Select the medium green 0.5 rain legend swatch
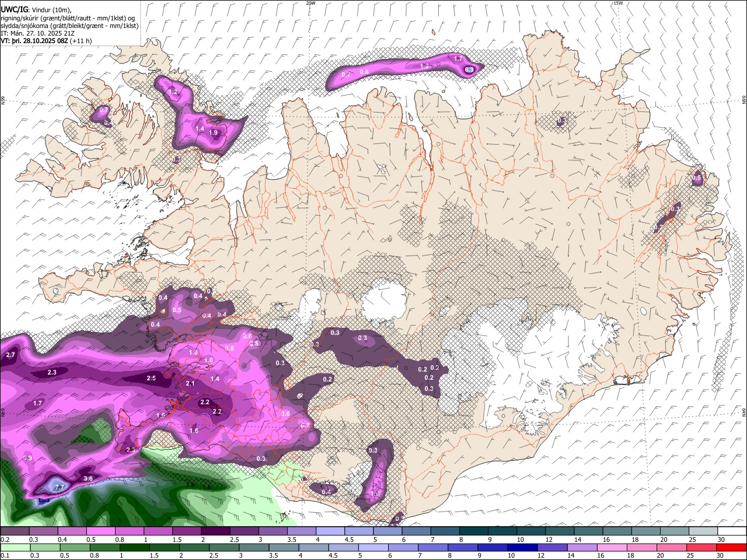 pos(76,548)
